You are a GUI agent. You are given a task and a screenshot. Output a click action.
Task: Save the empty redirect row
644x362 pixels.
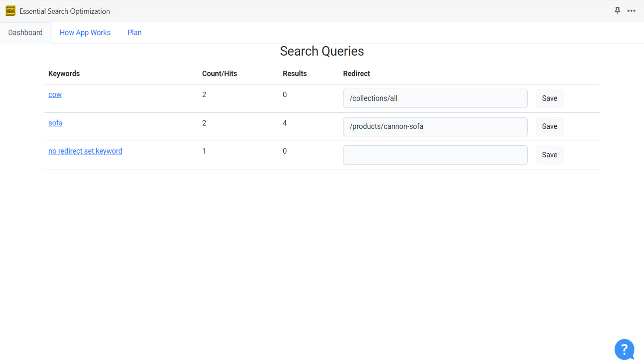coord(549,155)
